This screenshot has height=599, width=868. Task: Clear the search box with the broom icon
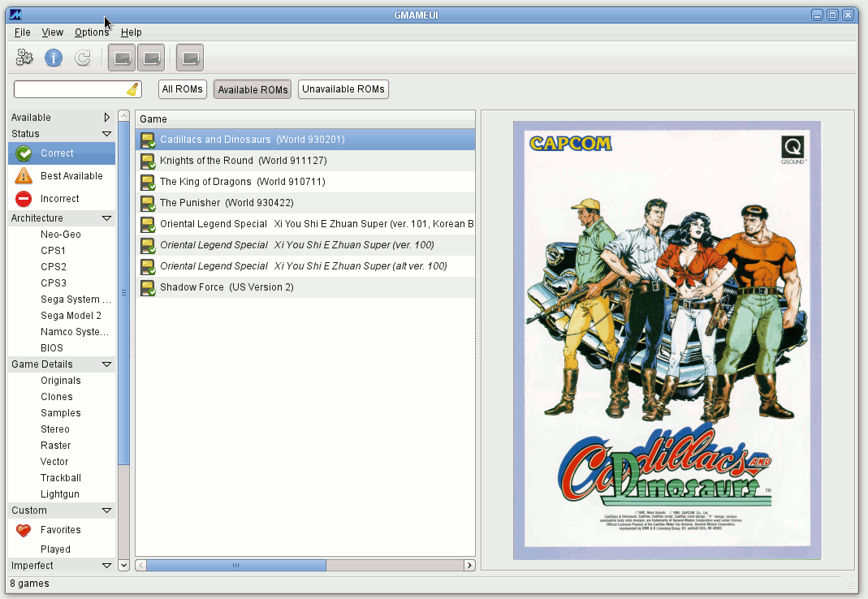coord(132,89)
